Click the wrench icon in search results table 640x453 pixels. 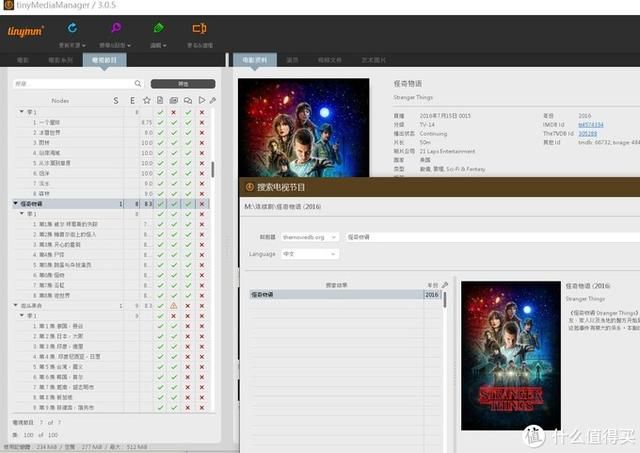[x=445, y=285]
